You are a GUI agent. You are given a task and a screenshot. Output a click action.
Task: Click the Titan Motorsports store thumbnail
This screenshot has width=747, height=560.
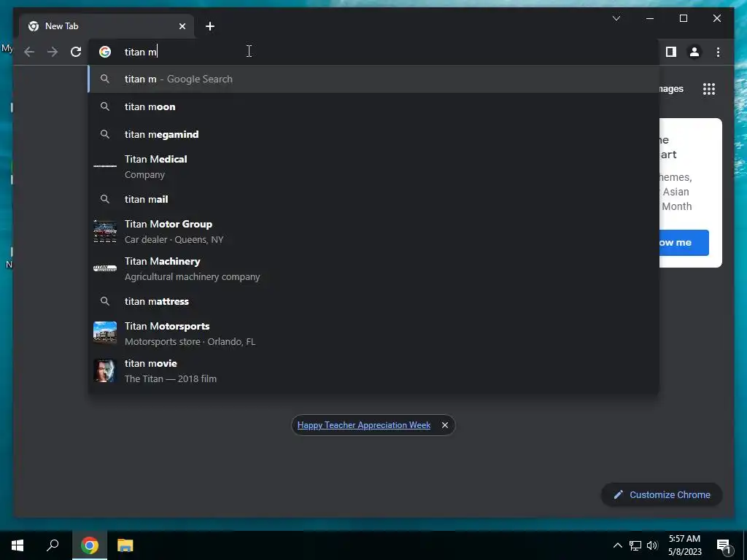click(x=105, y=332)
